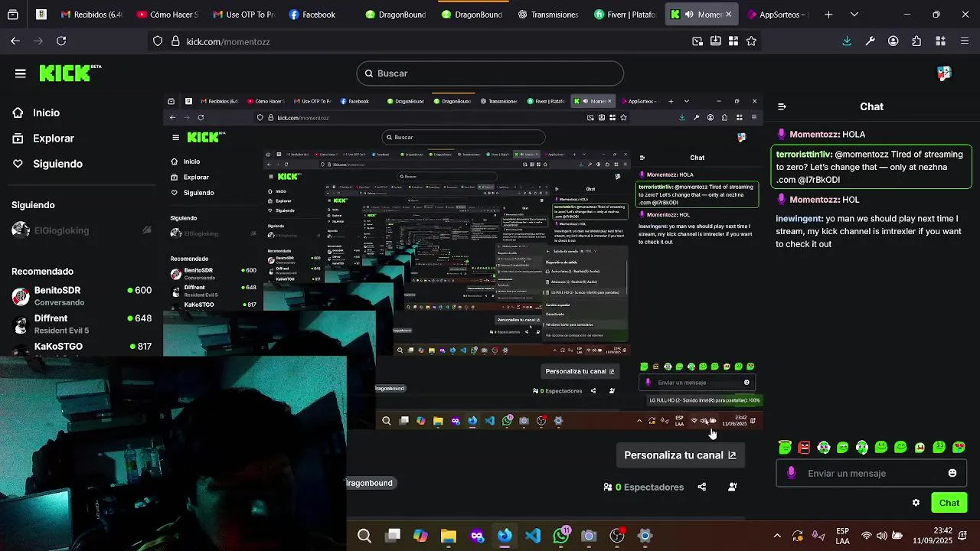Viewport: 980px width, 551px height.
Task: Open moderator icon right of share icon
Action: (x=733, y=487)
